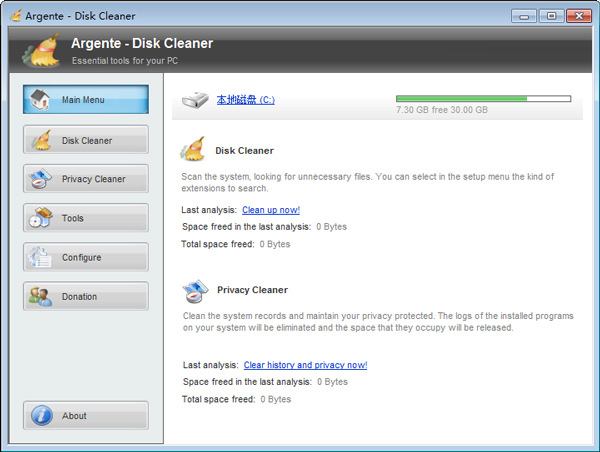Click the Disk Cleaner heading in the main panel
This screenshot has width=600, height=452.
coord(245,151)
